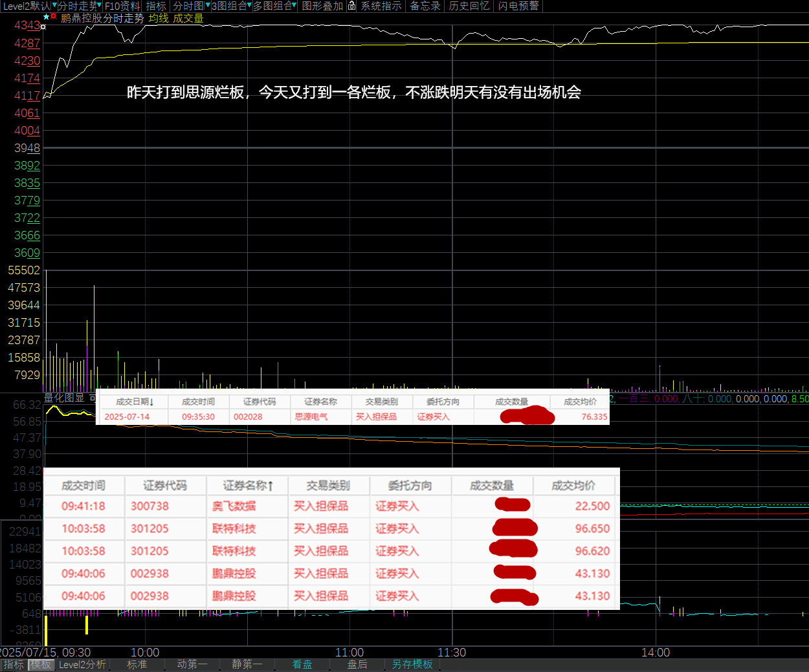The image size is (809, 672).
Task: Sort by the 证券名称↑ column header
Action: [248, 486]
